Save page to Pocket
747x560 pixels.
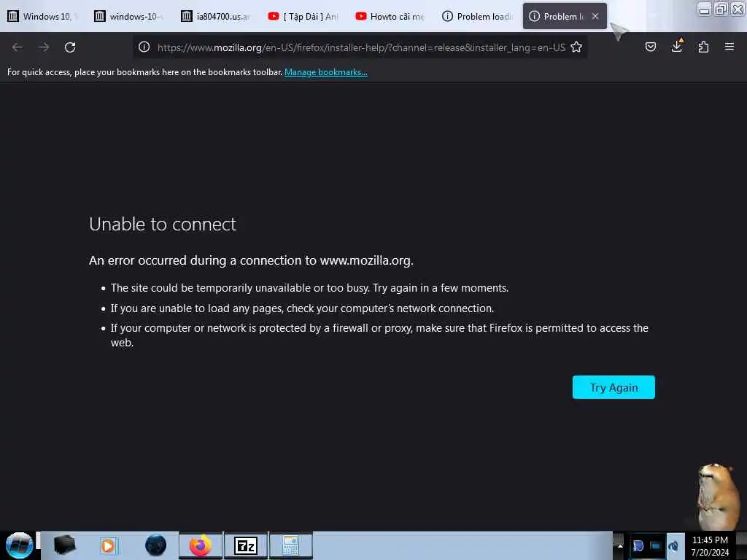pyautogui.click(x=650, y=47)
